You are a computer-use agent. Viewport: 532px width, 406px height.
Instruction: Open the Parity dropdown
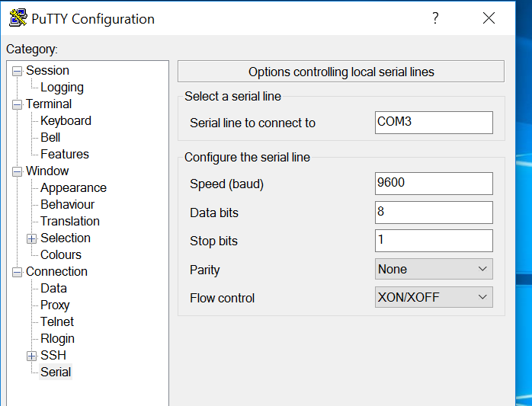434,269
